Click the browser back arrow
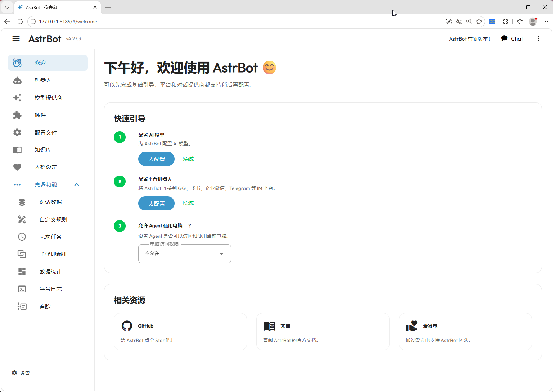This screenshot has height=392, width=553. [7, 22]
